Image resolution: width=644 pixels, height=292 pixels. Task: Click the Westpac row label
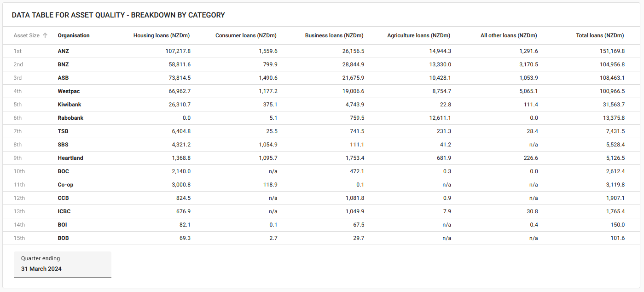tap(69, 91)
